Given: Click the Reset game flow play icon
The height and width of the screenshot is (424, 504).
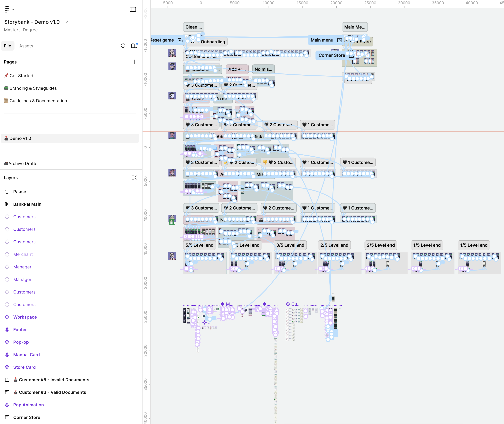Looking at the screenshot, I should coord(180,40).
